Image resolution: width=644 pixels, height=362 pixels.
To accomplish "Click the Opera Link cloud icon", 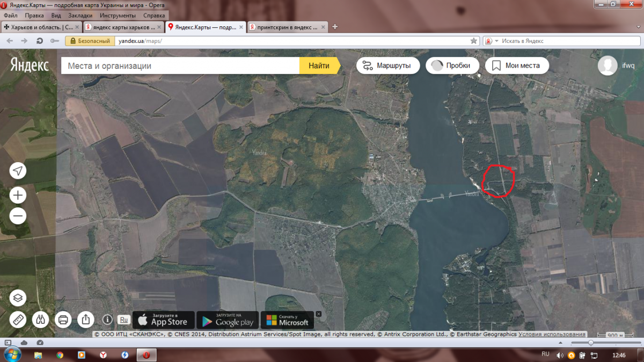I will 24,343.
